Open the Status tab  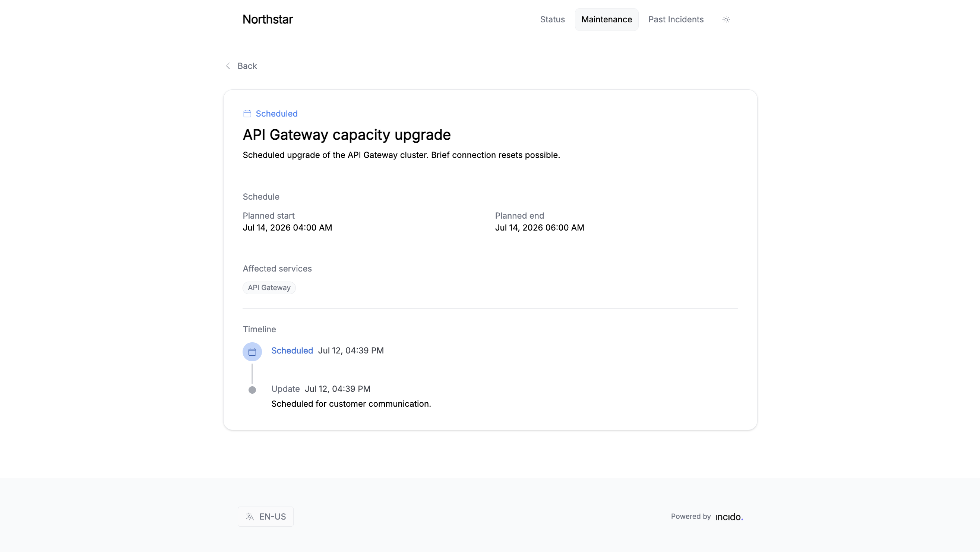point(552,19)
